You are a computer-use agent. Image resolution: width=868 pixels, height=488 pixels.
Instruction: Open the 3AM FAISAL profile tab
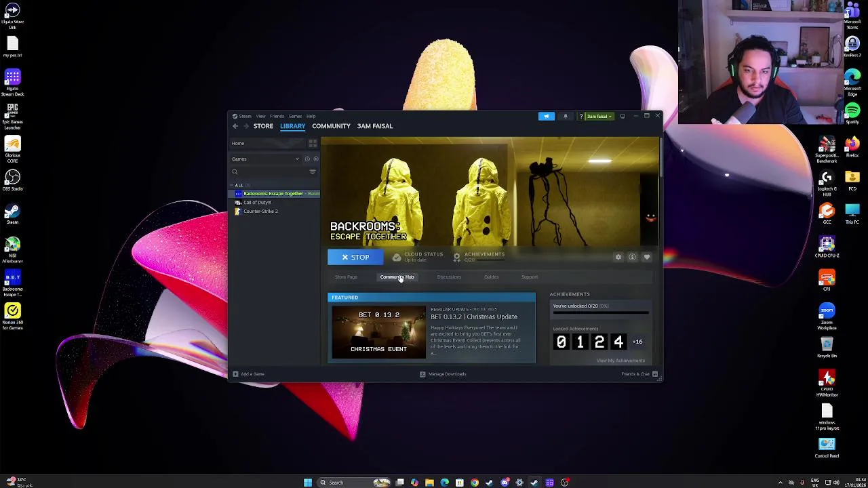tap(375, 126)
